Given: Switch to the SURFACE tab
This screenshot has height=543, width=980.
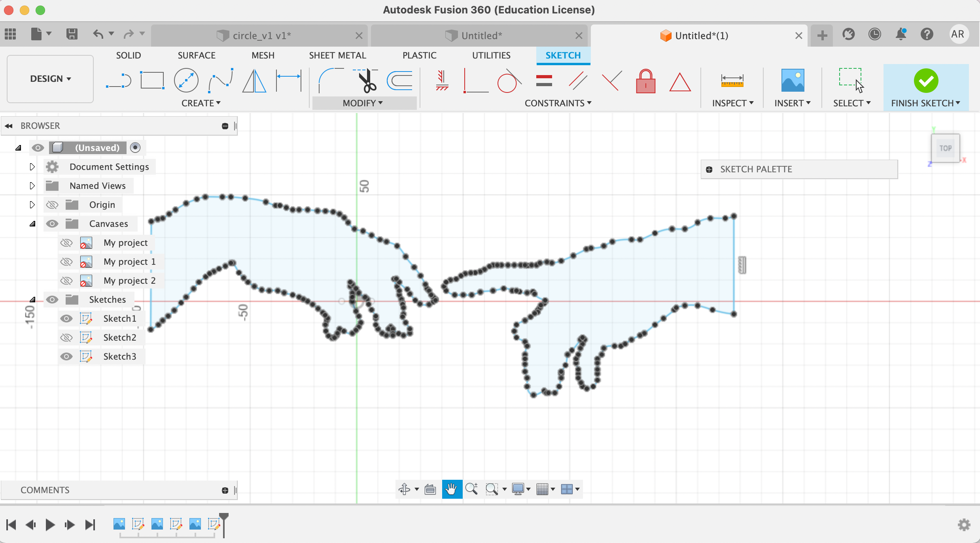Looking at the screenshot, I should pyautogui.click(x=197, y=55).
